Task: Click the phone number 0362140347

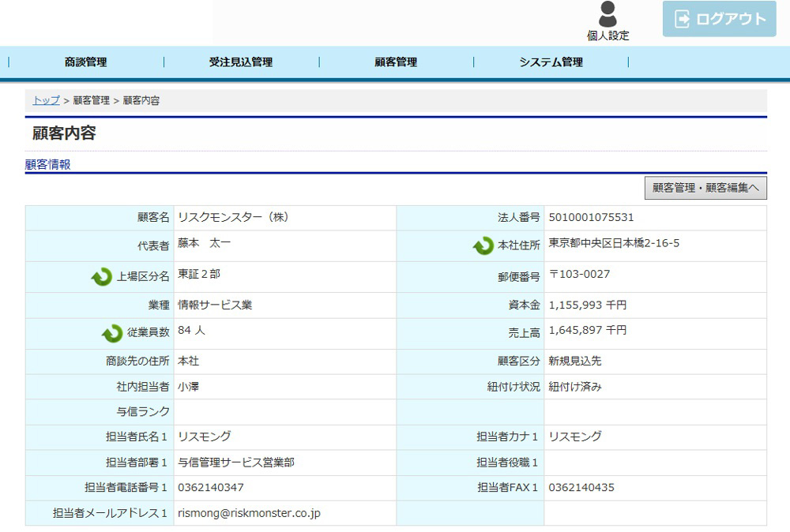Action: (211, 487)
